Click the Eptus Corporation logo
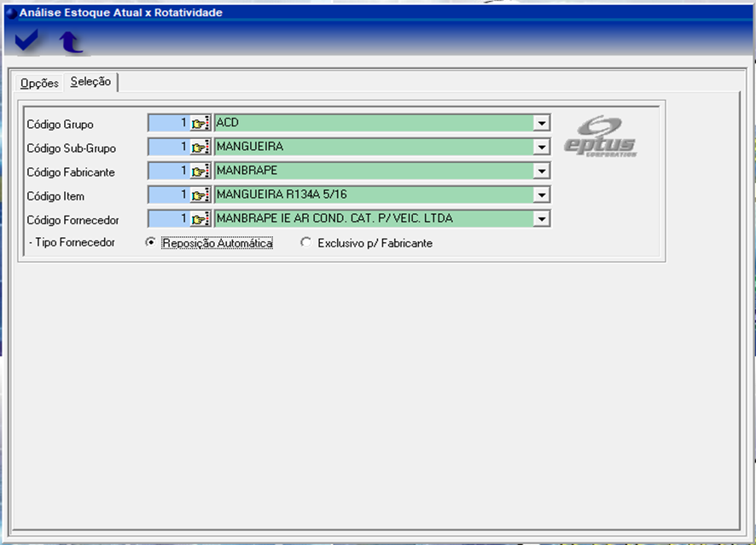Screen dimensions: 756x545 click(601, 136)
